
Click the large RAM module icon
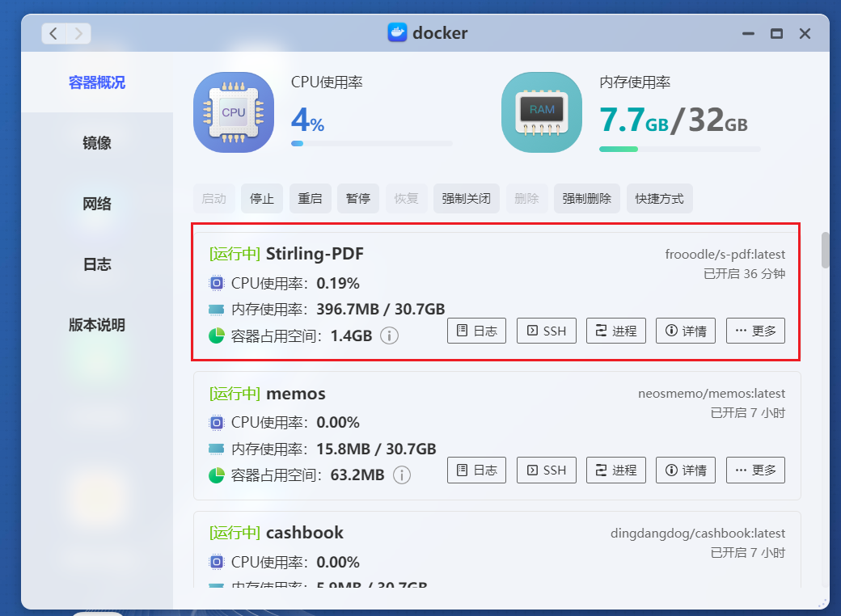click(x=542, y=112)
